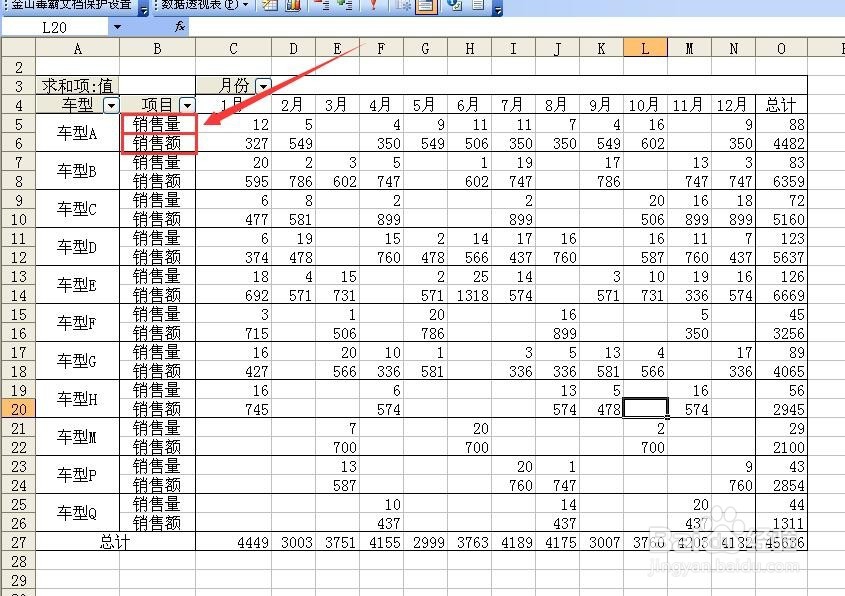Select the Show Detail icon
Image resolution: width=845 pixels, height=596 pixels.
coord(346,8)
